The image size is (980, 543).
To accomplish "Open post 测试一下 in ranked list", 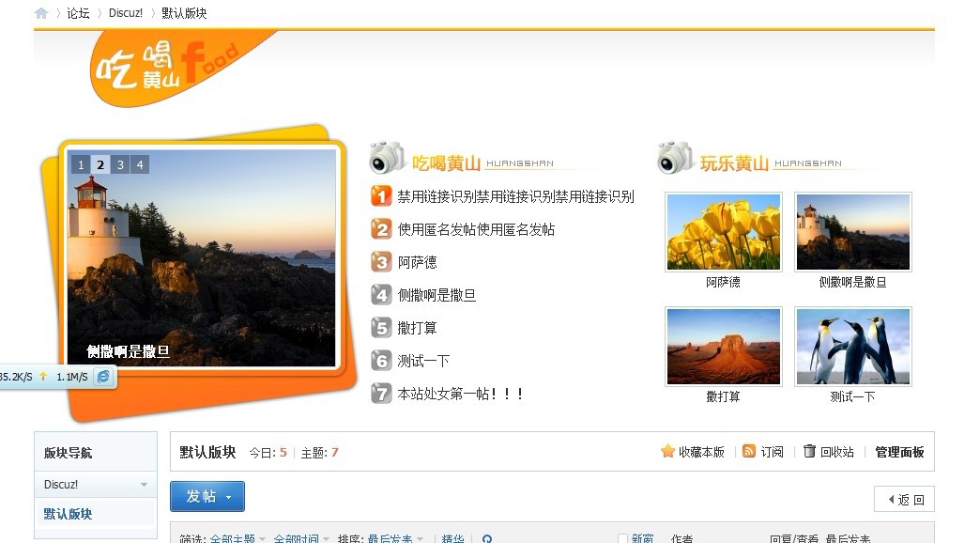I will pos(423,361).
